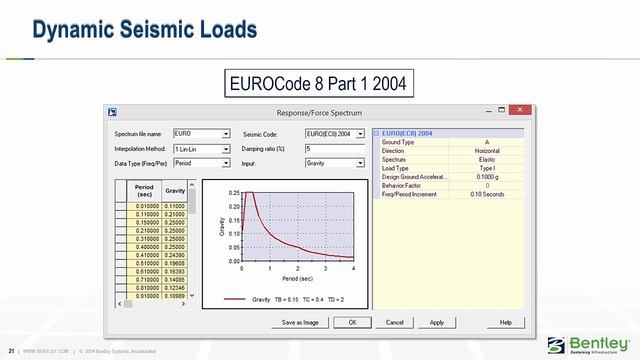
Task: Click the OK button
Action: click(353, 322)
